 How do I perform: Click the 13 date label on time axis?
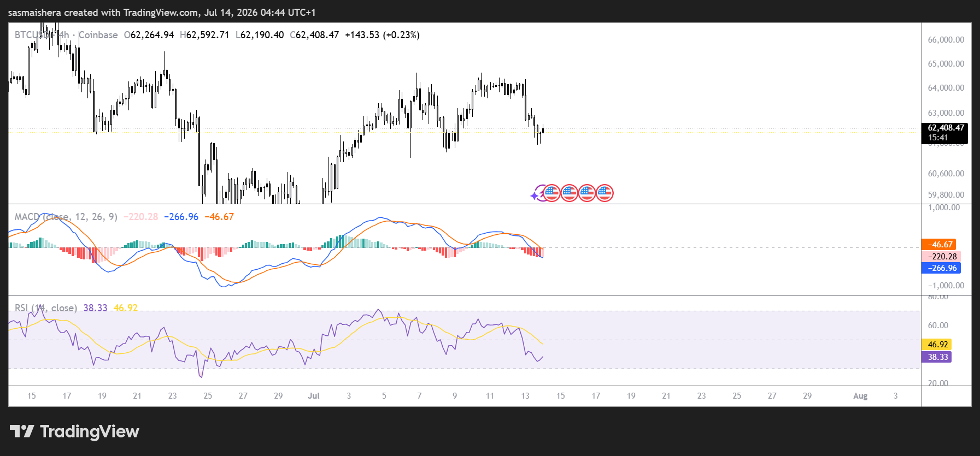(x=525, y=396)
